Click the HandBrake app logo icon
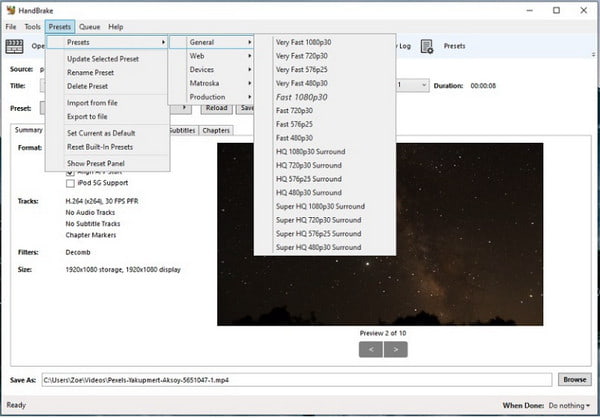600x418 pixels. tap(11, 10)
